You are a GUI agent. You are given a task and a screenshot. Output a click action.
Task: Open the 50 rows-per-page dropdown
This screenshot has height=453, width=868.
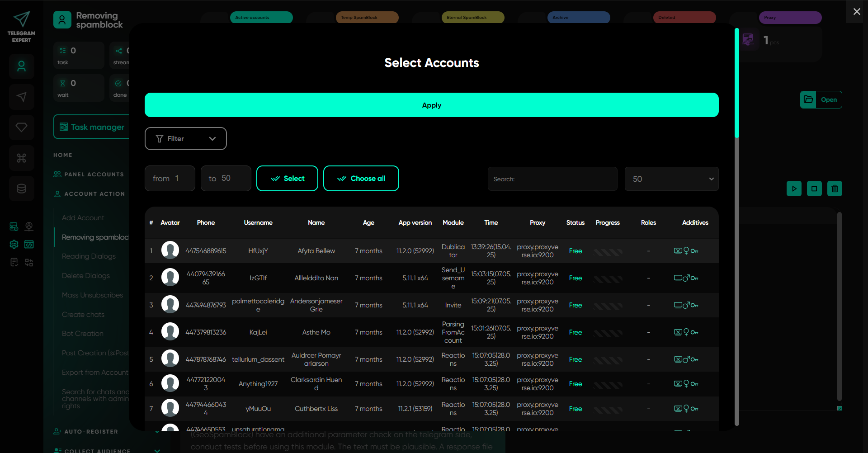(671, 179)
